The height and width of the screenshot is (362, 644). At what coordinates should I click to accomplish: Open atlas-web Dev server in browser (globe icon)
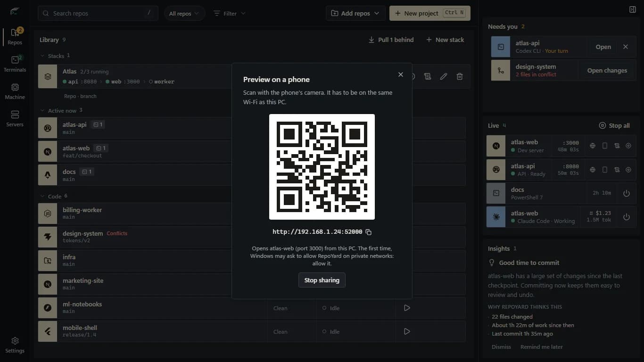[593, 146]
